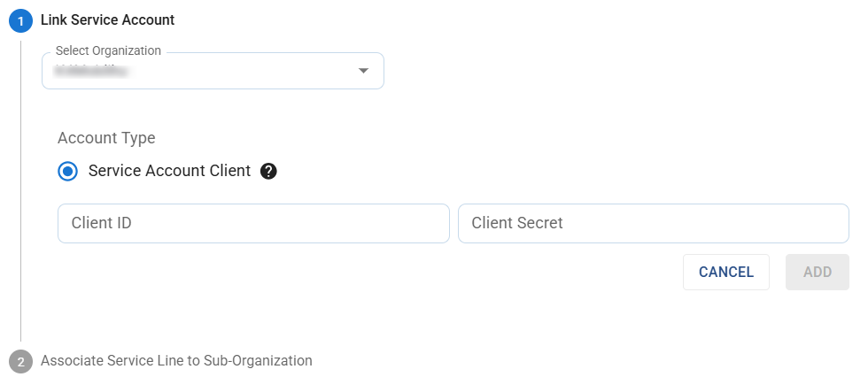This screenshot has height=377, width=868.
Task: Click the step 1 number circle
Action: tap(20, 20)
